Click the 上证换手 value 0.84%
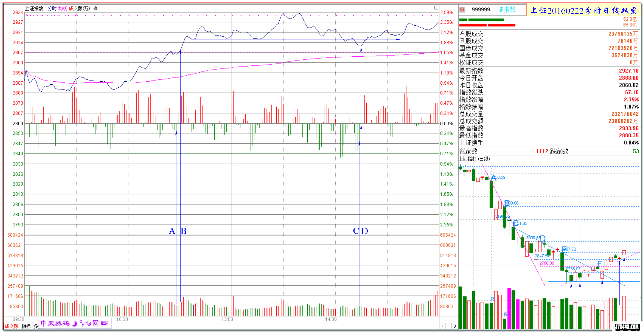This screenshot has width=644, height=333. point(631,143)
